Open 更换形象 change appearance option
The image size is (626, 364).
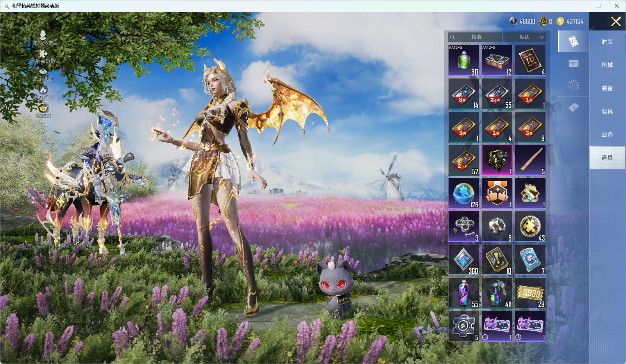pyautogui.click(x=43, y=38)
